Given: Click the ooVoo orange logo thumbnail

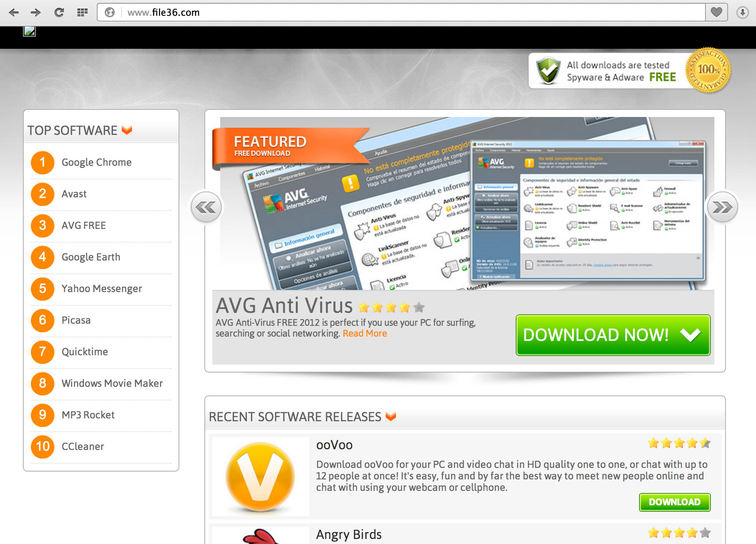Looking at the screenshot, I should click(260, 476).
